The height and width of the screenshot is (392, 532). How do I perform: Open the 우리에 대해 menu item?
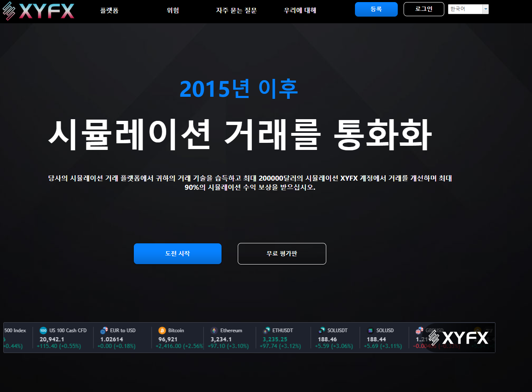tap(300, 10)
